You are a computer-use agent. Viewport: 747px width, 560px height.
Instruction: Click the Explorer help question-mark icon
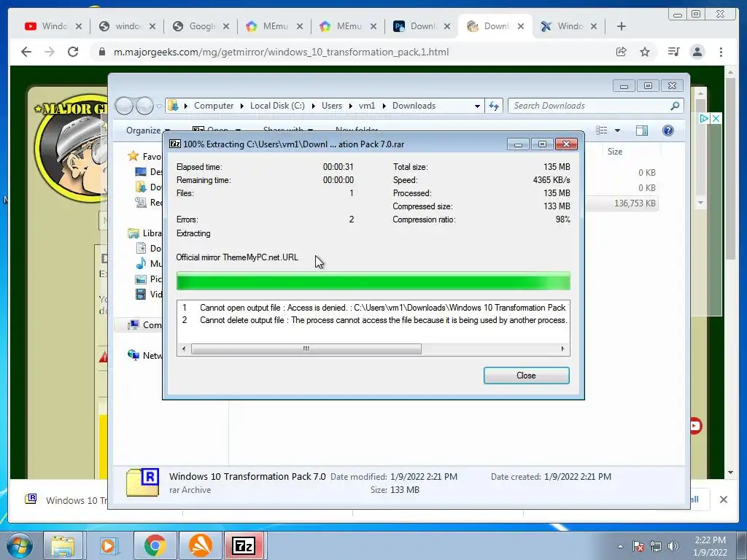click(668, 130)
